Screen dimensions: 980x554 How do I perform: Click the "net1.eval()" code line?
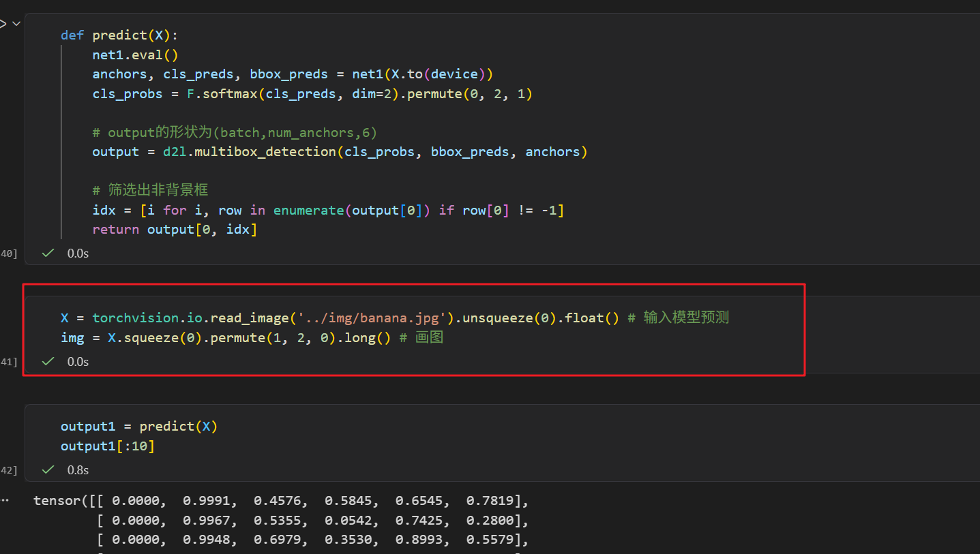135,55
